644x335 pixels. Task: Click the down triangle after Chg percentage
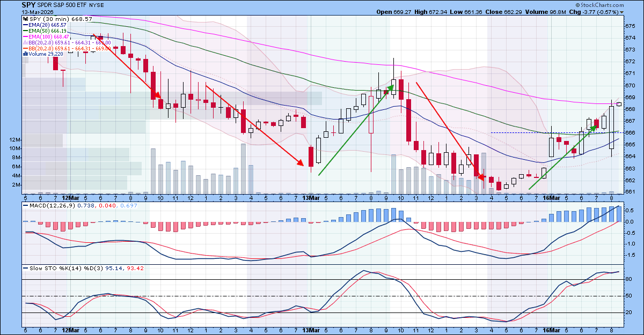(622, 12)
